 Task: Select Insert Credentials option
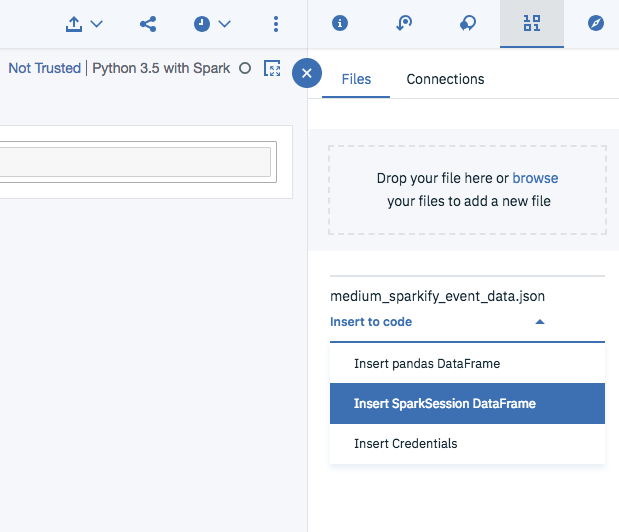click(405, 443)
